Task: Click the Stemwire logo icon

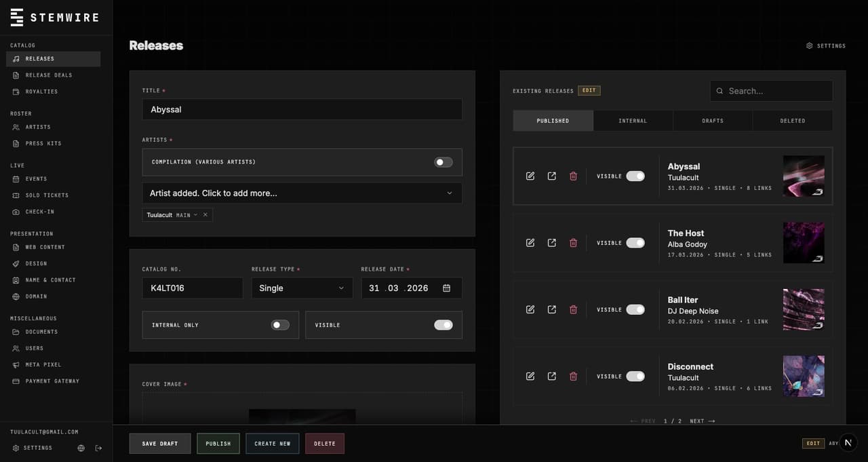Action: [16, 17]
